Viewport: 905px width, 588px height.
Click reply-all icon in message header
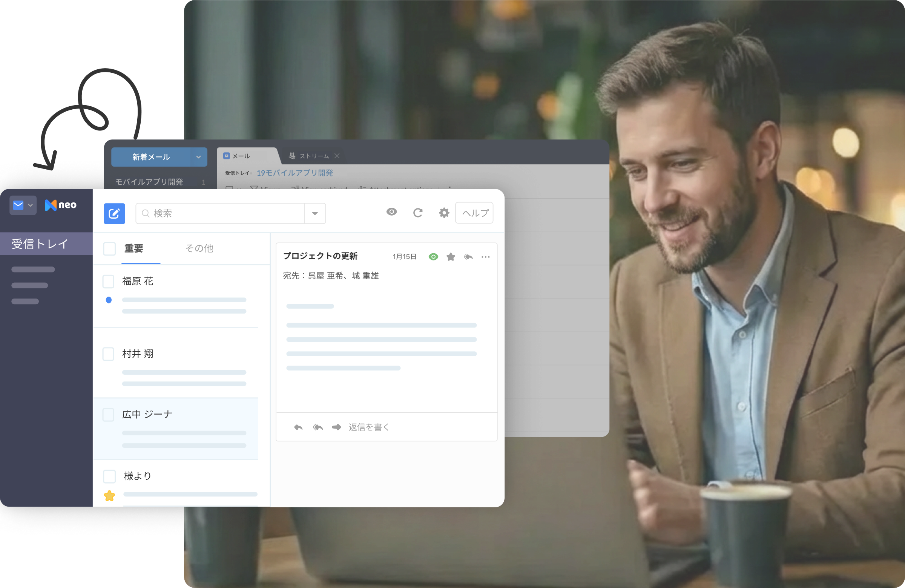pos(468,257)
